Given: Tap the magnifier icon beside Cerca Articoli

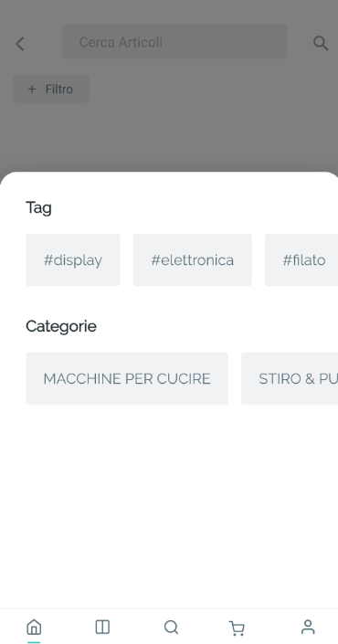Looking at the screenshot, I should point(321,43).
